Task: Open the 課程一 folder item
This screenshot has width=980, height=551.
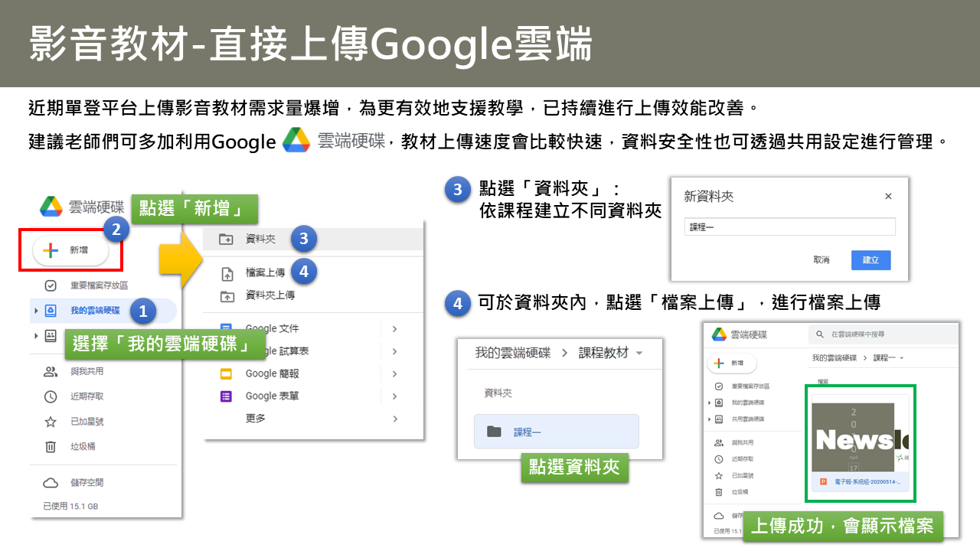Action: click(x=556, y=432)
